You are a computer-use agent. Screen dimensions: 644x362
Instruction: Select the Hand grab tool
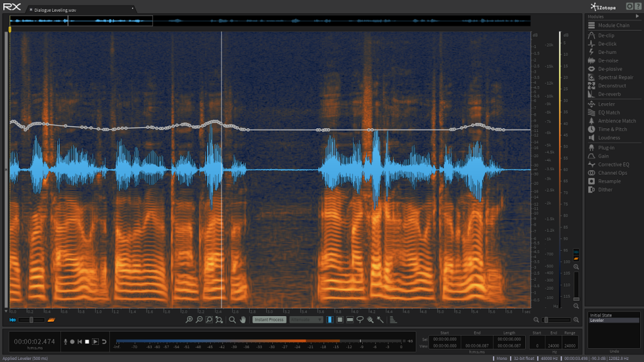pos(242,319)
